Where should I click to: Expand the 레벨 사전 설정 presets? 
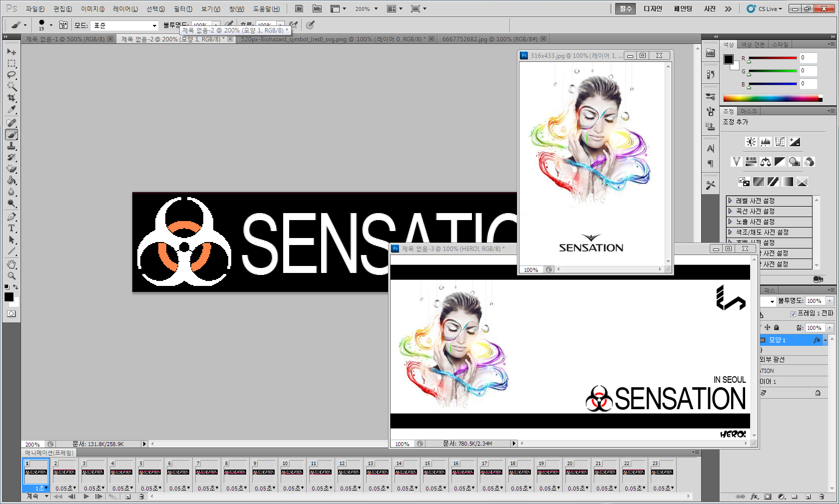pos(730,201)
